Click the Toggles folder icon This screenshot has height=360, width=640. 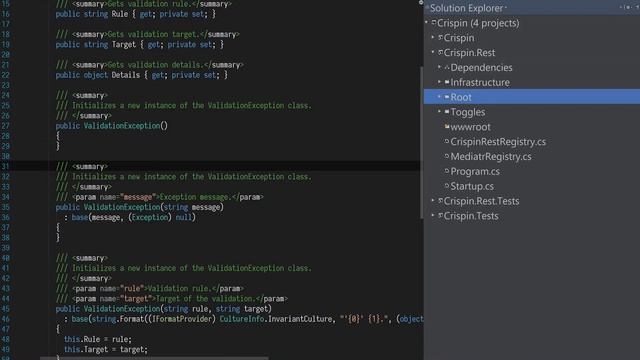(447, 112)
